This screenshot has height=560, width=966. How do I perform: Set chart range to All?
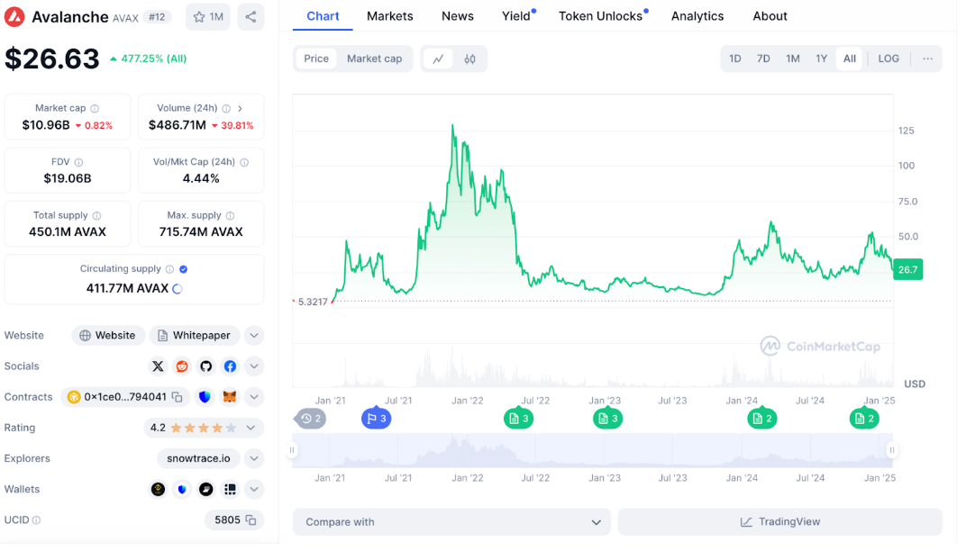tap(849, 59)
